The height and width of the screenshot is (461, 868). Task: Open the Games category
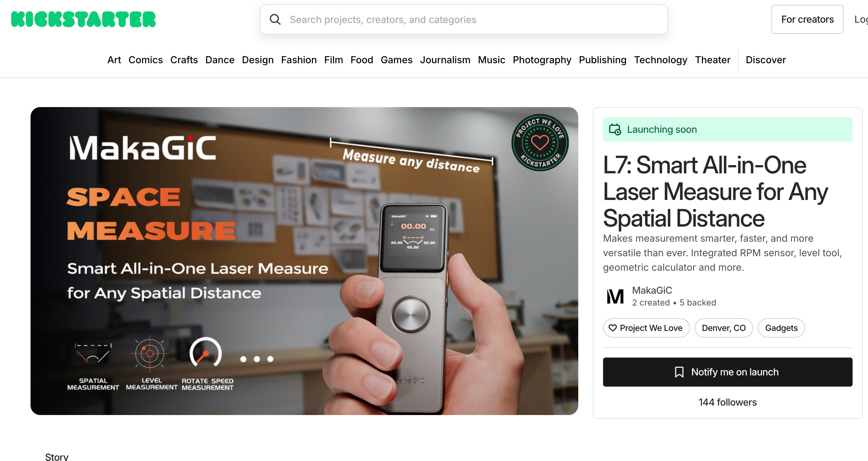[x=396, y=60]
